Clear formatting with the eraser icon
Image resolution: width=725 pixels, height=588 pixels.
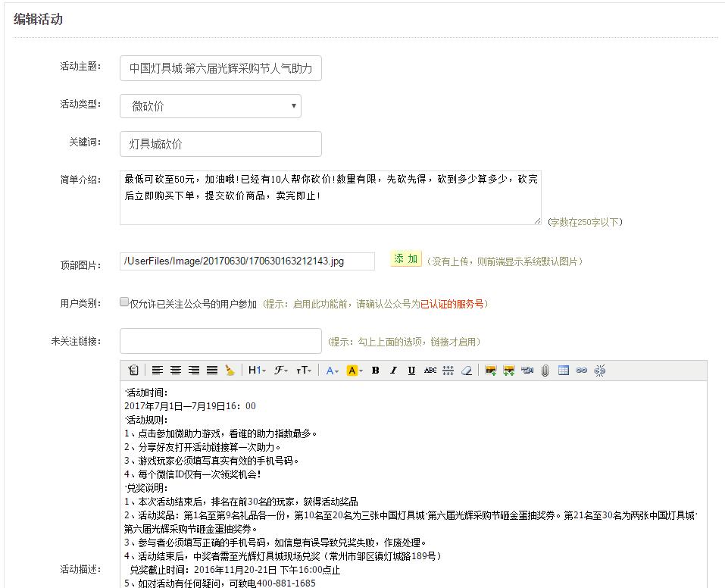coord(467,371)
